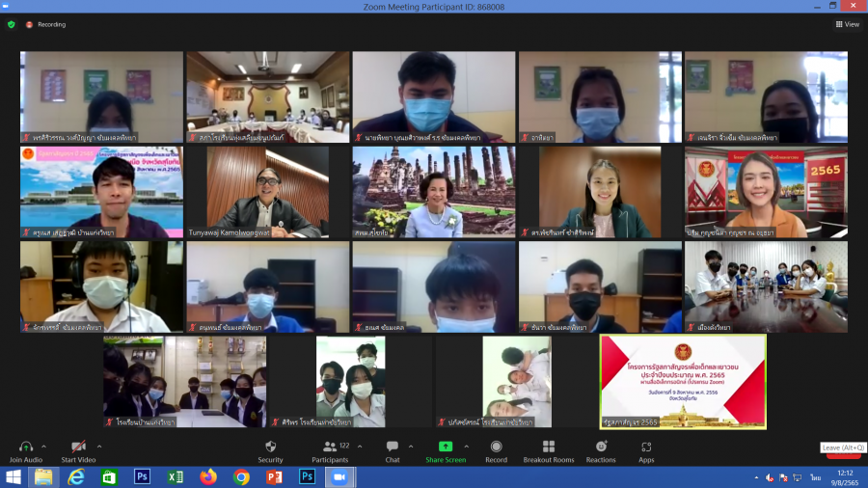Viewport: 868px width, 488px height.
Task: Open the View layout menu
Action: [847, 24]
